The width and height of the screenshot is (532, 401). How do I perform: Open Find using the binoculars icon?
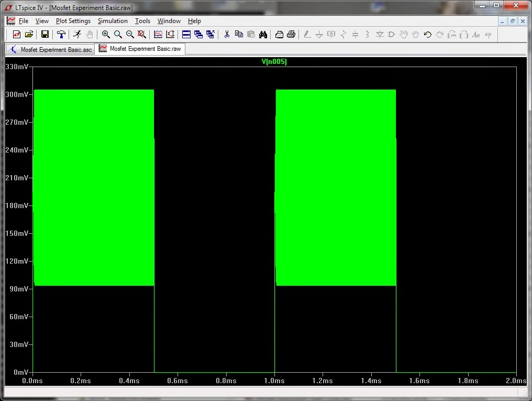click(263, 35)
